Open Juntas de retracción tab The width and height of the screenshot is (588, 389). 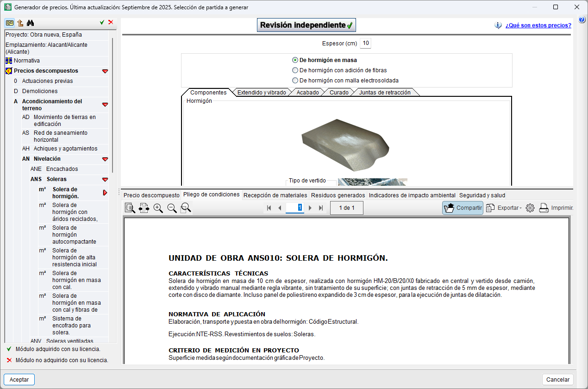pos(385,92)
